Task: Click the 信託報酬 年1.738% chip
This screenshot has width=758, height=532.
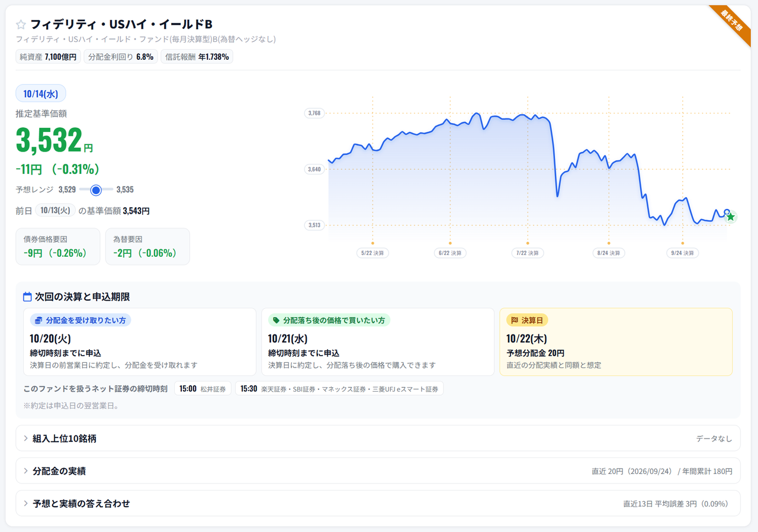Action: click(x=197, y=57)
